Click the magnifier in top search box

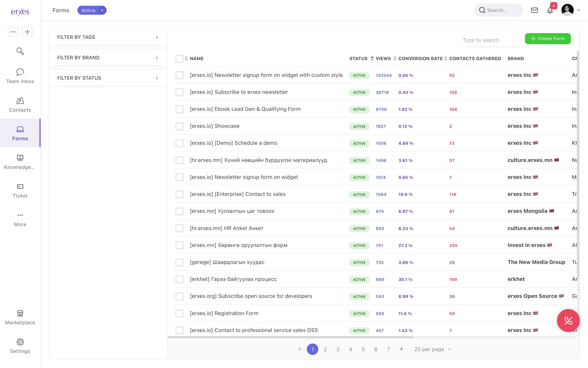(x=482, y=10)
